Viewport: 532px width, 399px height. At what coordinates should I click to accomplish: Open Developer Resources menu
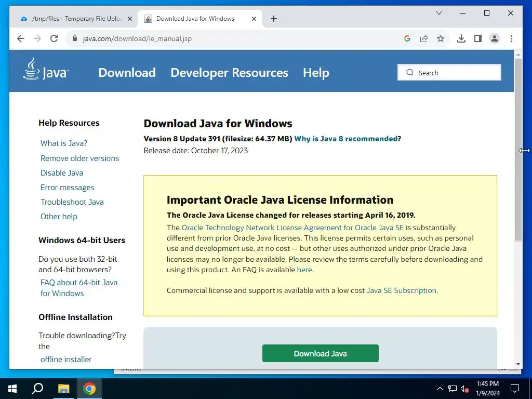(229, 73)
